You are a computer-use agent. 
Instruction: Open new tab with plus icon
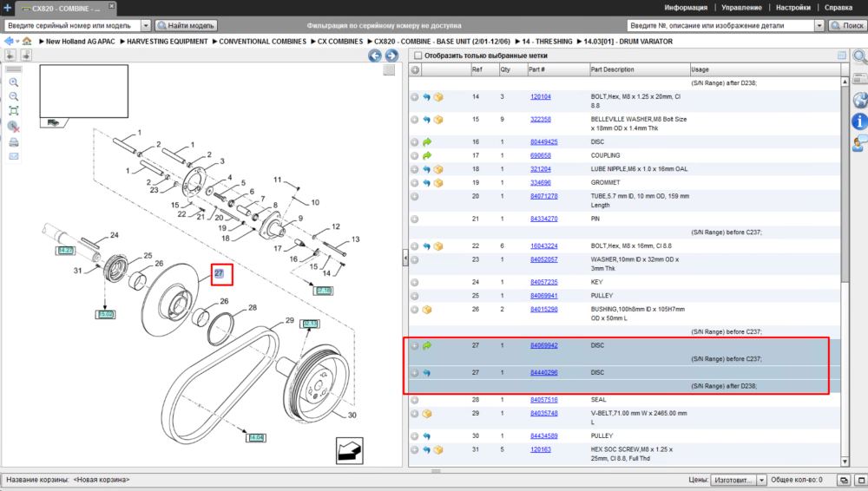pyautogui.click(x=7, y=8)
